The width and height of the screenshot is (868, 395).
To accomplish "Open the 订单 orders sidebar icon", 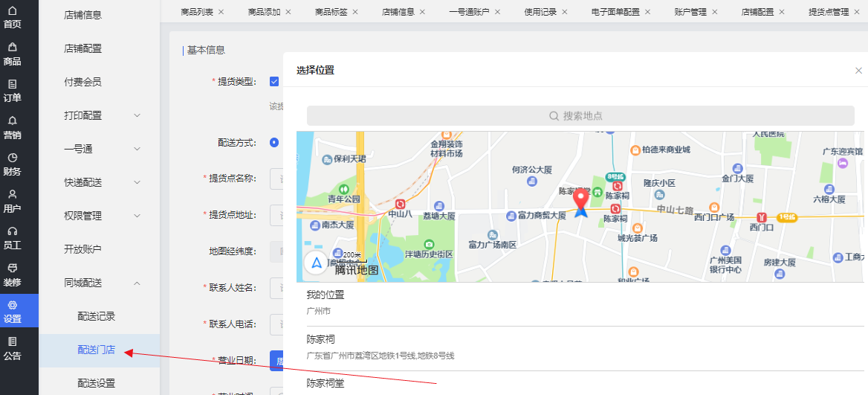I will pos(12,90).
